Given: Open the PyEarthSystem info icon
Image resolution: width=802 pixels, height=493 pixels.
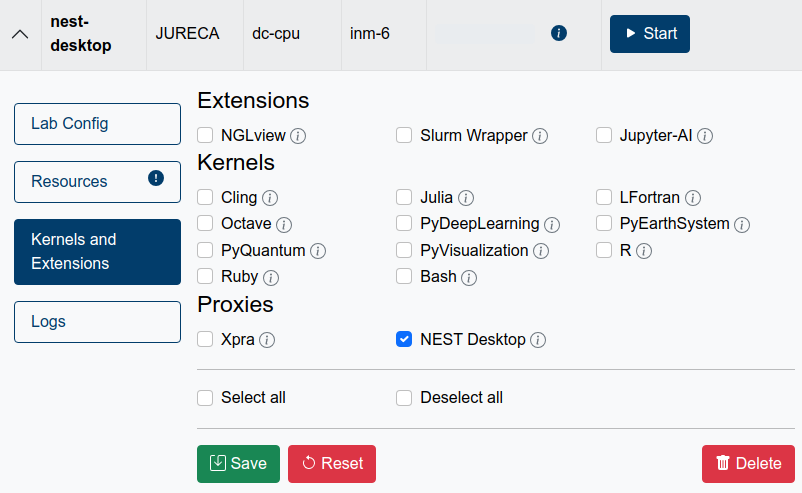Looking at the screenshot, I should [x=742, y=225].
